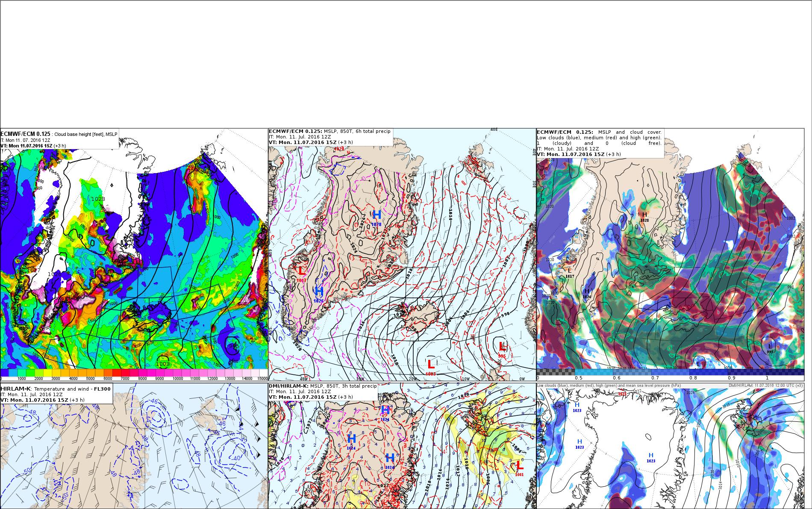Click the '1028' pressure label on cloud base map
The height and width of the screenshot is (509, 812).
(98, 199)
